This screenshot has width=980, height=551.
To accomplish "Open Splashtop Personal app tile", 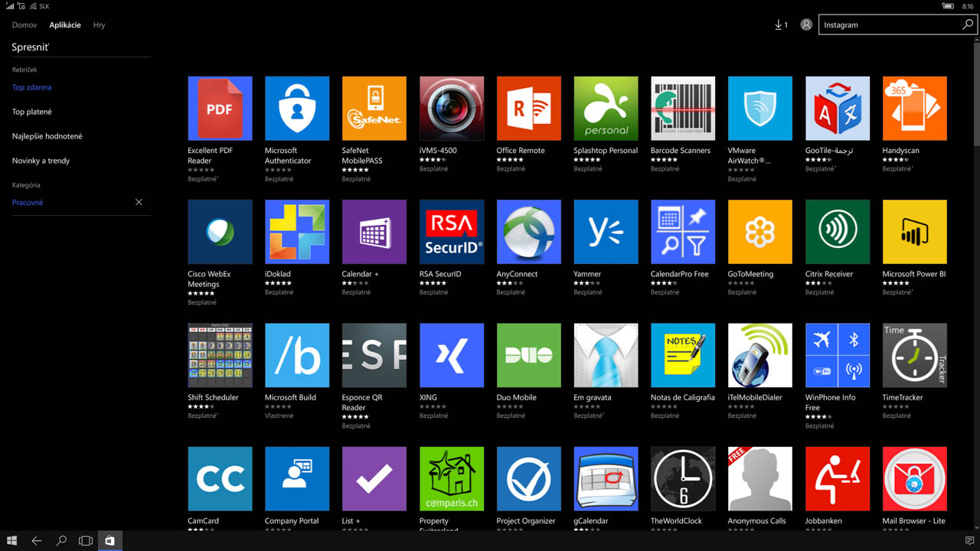I will [606, 108].
